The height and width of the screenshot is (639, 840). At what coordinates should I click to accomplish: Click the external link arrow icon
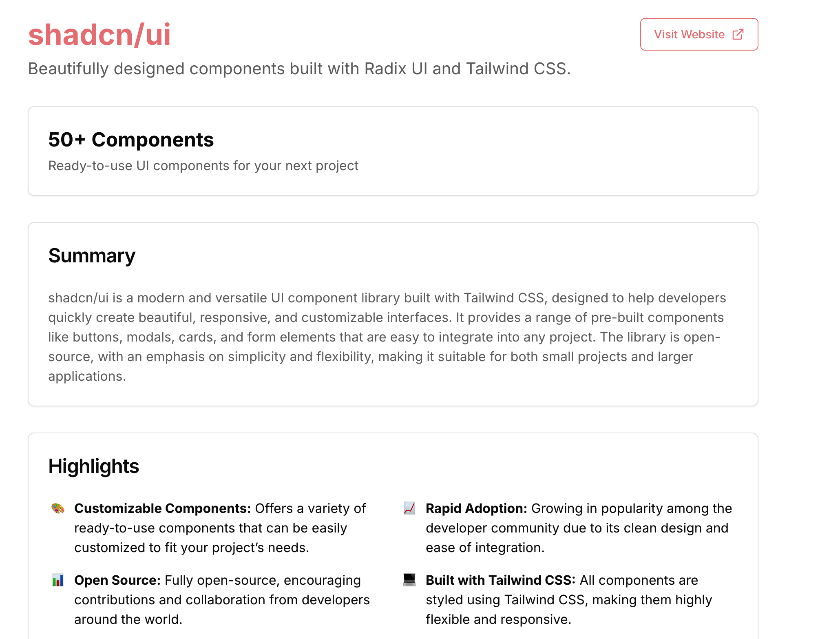click(x=738, y=34)
